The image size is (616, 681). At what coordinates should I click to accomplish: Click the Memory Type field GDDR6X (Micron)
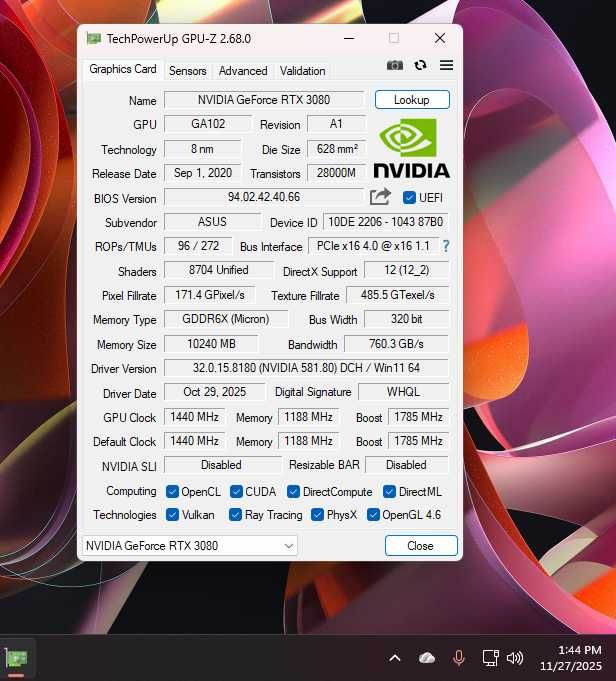[x=226, y=319]
